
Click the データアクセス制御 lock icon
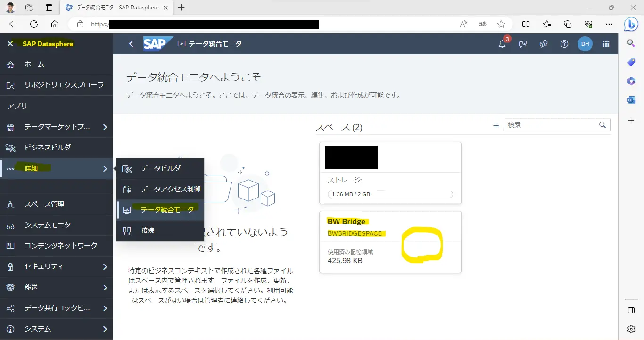pos(126,189)
